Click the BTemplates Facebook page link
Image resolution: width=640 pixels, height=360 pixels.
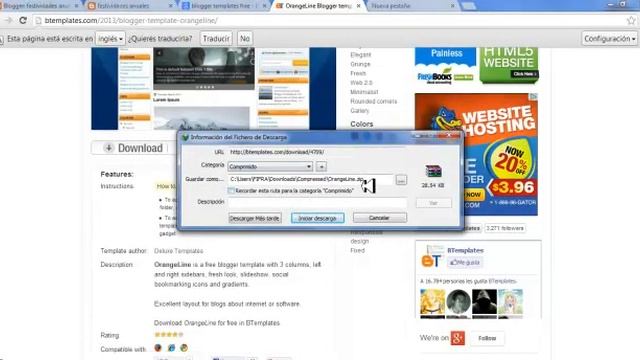(465, 251)
